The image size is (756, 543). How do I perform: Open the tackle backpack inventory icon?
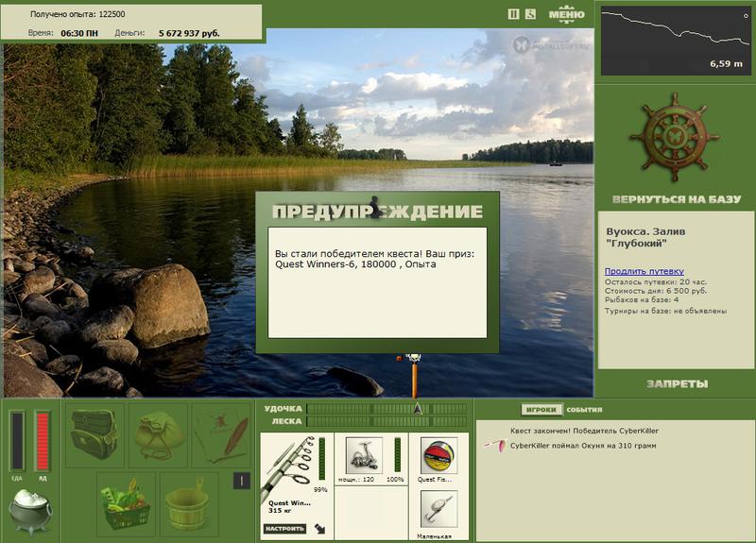click(x=94, y=435)
